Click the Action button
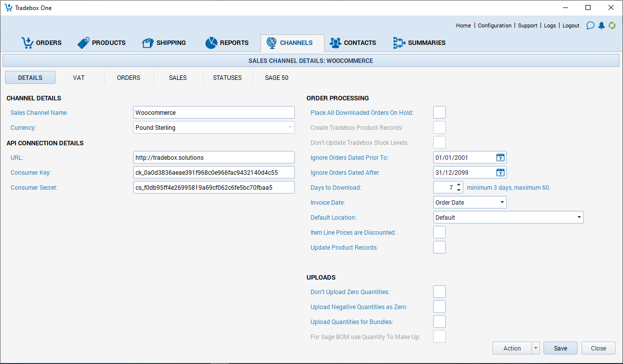The width and height of the screenshot is (623, 364). [512, 348]
